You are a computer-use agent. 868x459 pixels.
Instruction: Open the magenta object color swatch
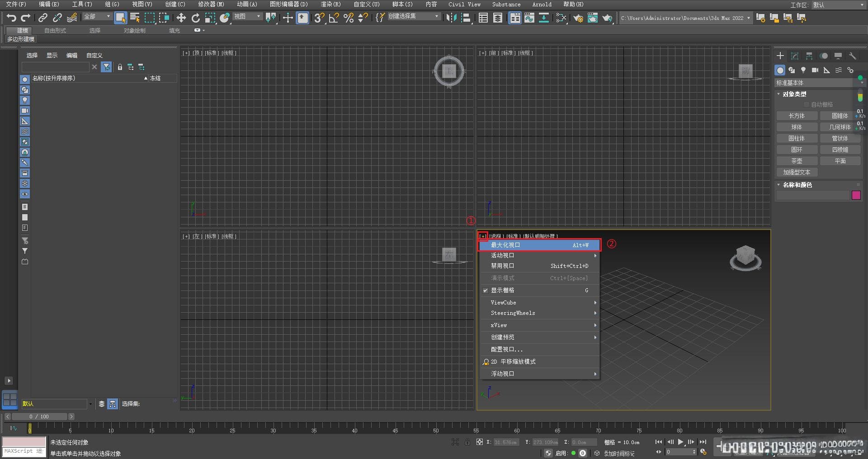tap(856, 195)
